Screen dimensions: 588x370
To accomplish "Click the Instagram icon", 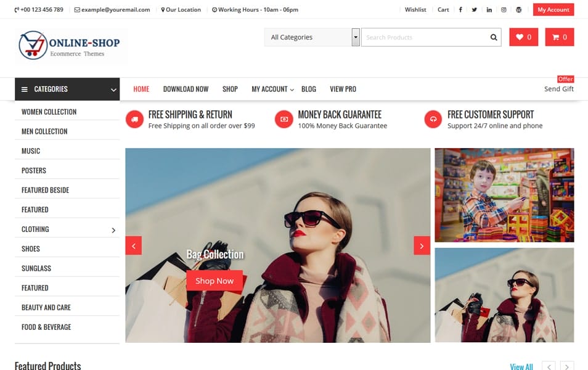I will (504, 9).
